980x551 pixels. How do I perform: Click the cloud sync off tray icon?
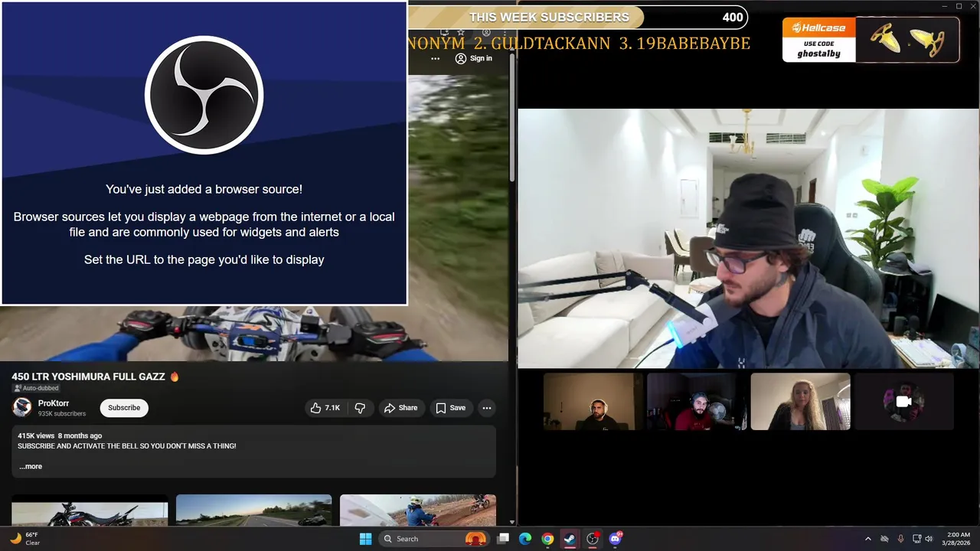click(884, 539)
